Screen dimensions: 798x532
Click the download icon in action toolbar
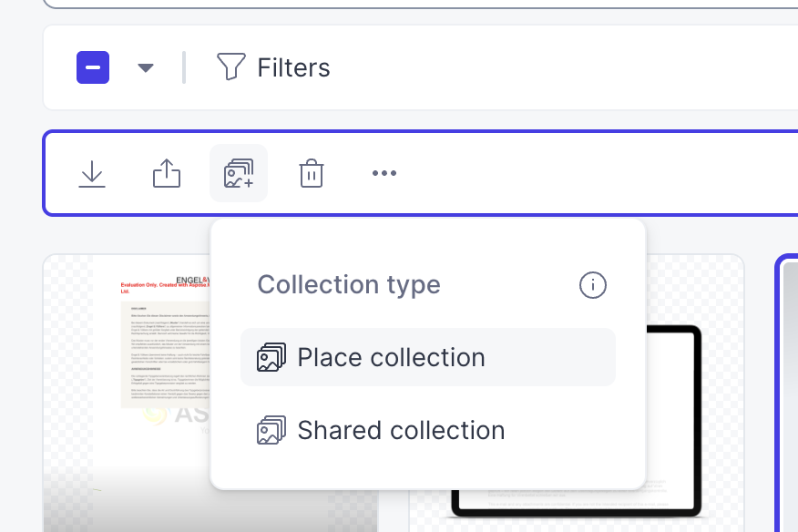[x=92, y=174]
